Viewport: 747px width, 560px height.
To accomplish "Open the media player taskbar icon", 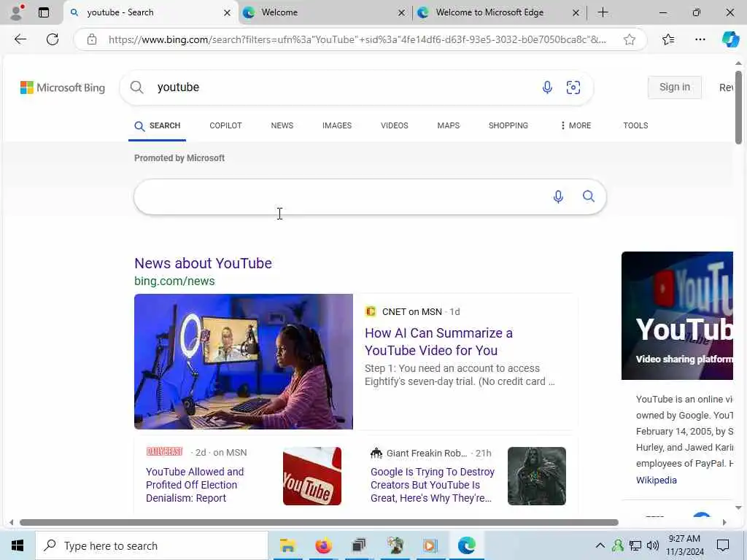I will click(x=430, y=545).
